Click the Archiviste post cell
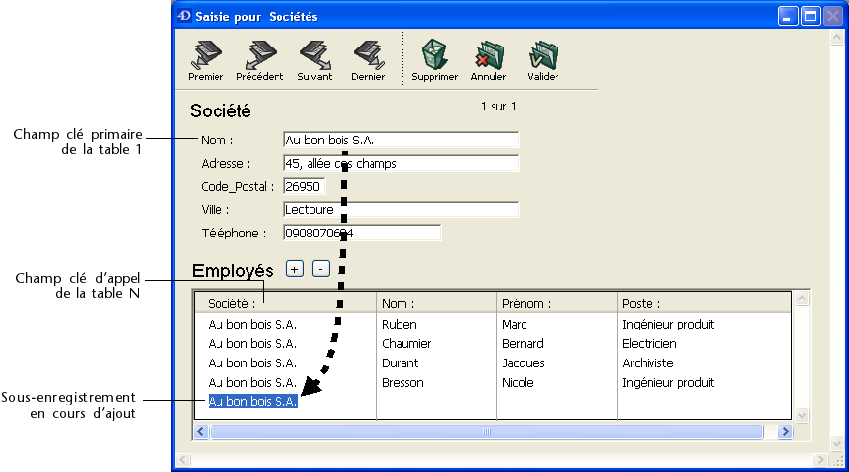 (x=648, y=363)
